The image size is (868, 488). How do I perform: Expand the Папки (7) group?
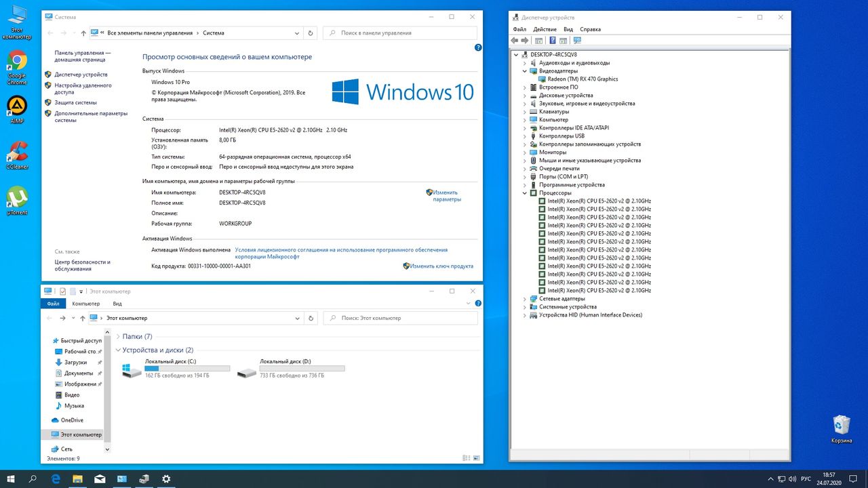119,336
